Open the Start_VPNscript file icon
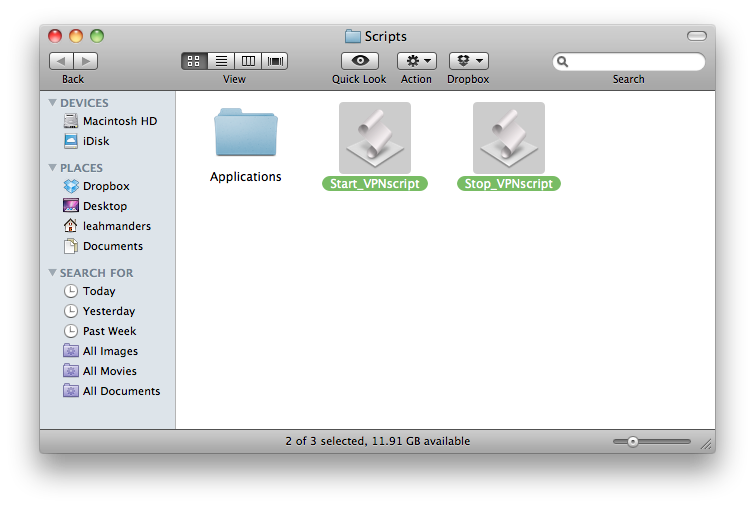 pos(374,138)
